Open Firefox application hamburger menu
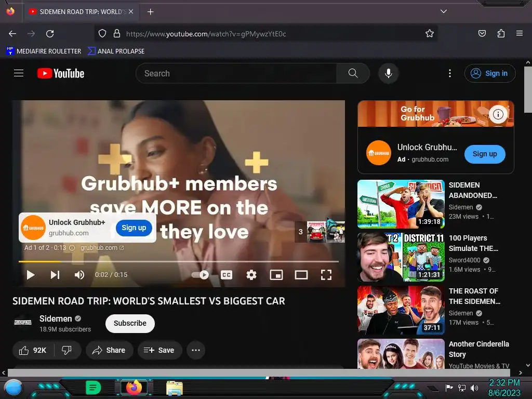 (x=520, y=34)
